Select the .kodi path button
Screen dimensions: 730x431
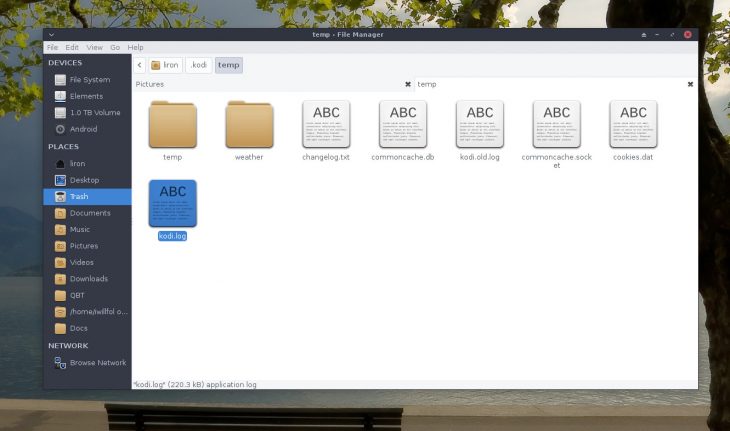(x=199, y=65)
